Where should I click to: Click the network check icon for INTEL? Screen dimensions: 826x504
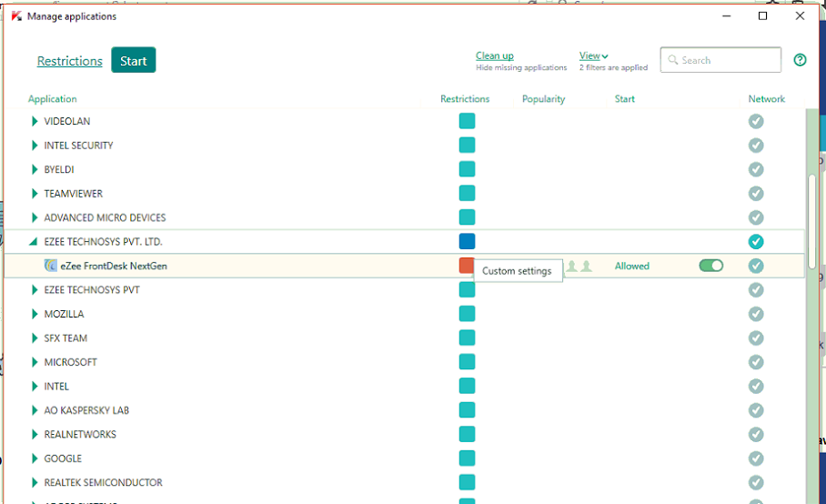[756, 386]
